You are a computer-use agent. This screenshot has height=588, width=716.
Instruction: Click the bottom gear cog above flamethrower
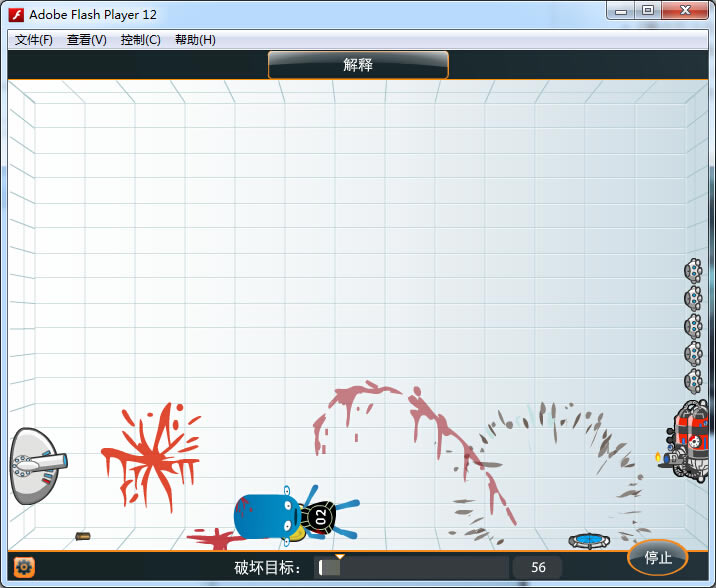pos(693,381)
